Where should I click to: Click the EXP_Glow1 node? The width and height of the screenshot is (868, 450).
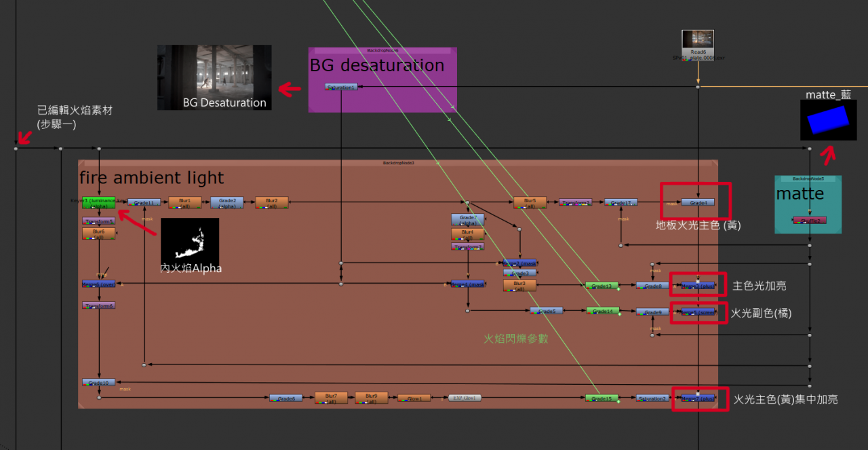(x=465, y=398)
